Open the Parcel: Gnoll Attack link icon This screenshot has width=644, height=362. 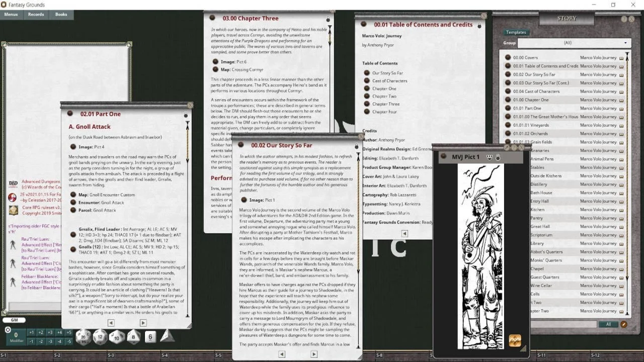[x=73, y=210]
